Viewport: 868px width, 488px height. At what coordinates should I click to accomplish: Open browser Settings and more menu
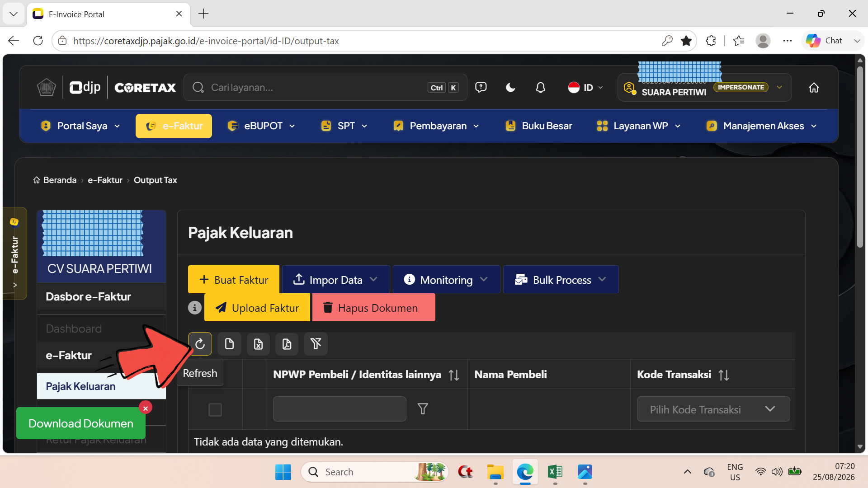[x=788, y=41]
